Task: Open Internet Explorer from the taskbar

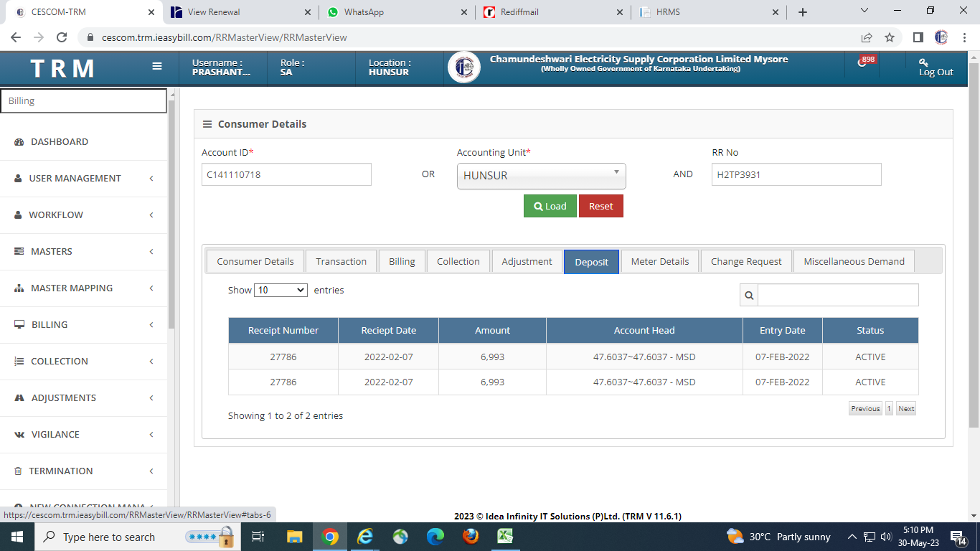Action: [x=365, y=537]
